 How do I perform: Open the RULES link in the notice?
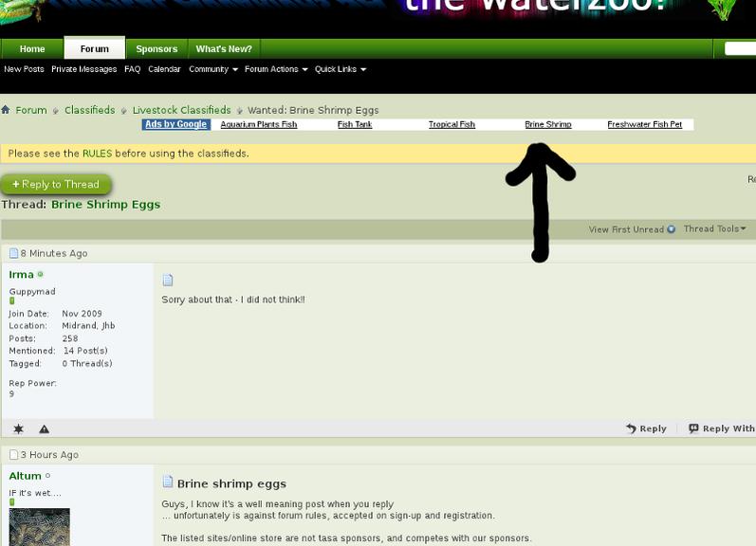point(97,154)
